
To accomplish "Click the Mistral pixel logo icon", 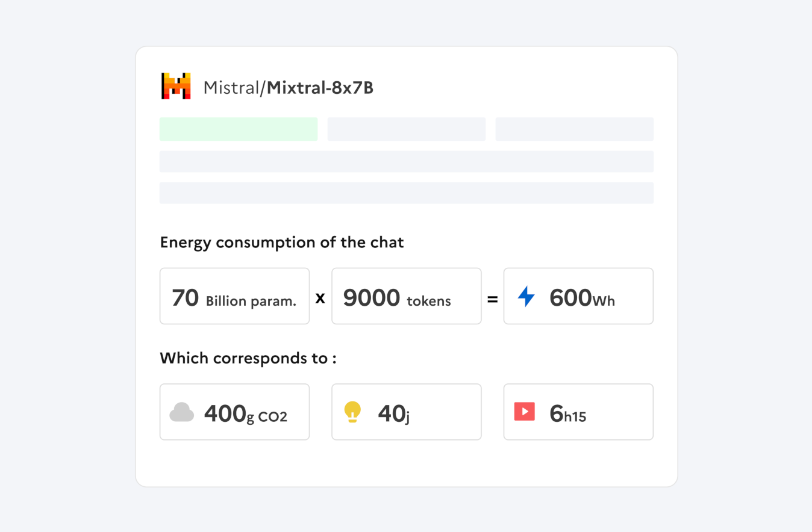I will coord(176,86).
